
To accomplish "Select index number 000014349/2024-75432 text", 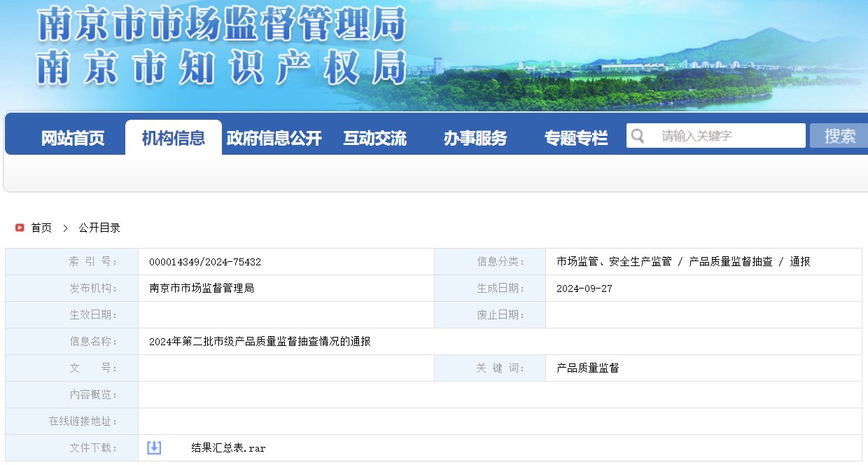I will click(x=205, y=262).
